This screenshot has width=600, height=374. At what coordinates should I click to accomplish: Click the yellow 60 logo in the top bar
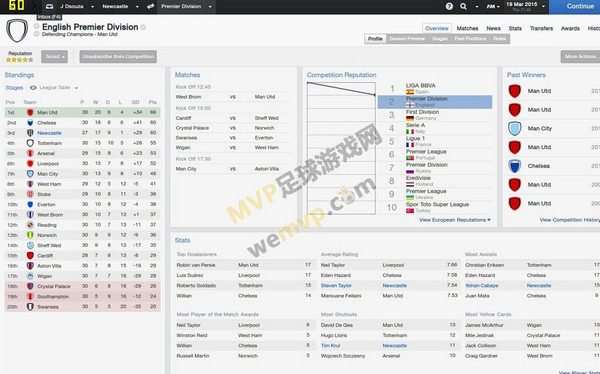click(x=16, y=5)
